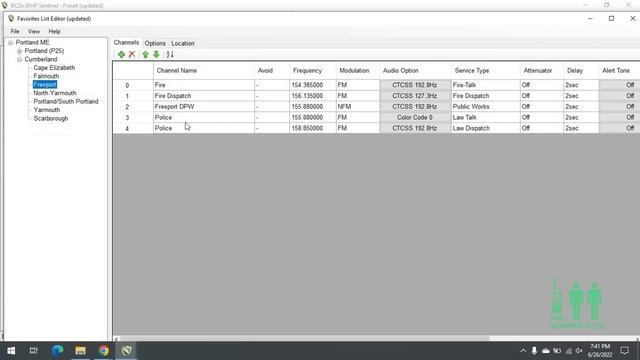This screenshot has width=640, height=360.
Task: Click Service Type Public Works cell
Action: pyautogui.click(x=485, y=107)
